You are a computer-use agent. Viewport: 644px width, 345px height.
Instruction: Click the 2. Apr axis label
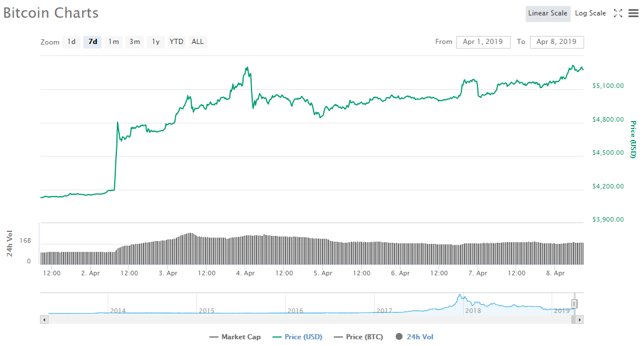click(90, 273)
